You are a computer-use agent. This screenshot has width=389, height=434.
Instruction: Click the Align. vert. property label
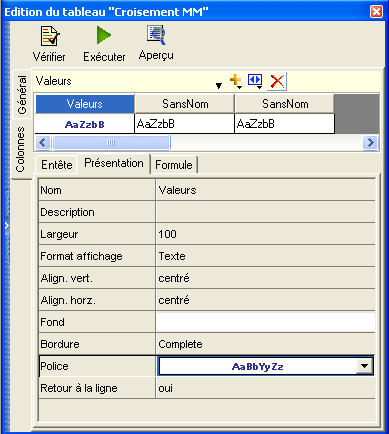[x=66, y=278]
